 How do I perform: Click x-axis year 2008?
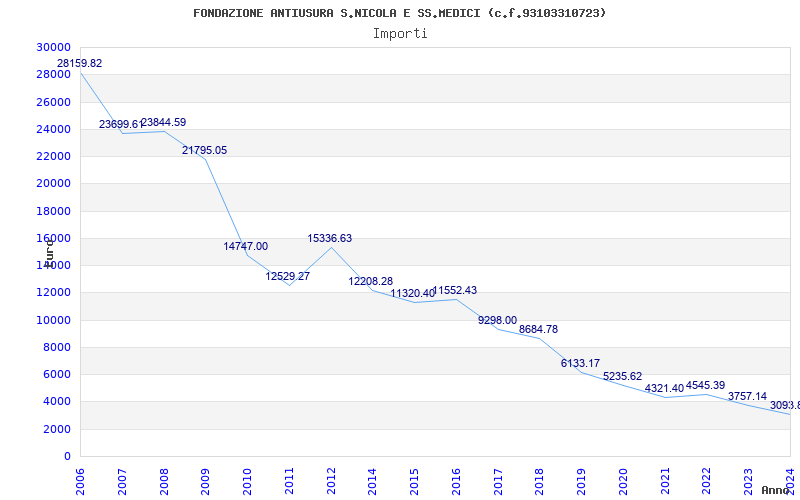click(164, 482)
